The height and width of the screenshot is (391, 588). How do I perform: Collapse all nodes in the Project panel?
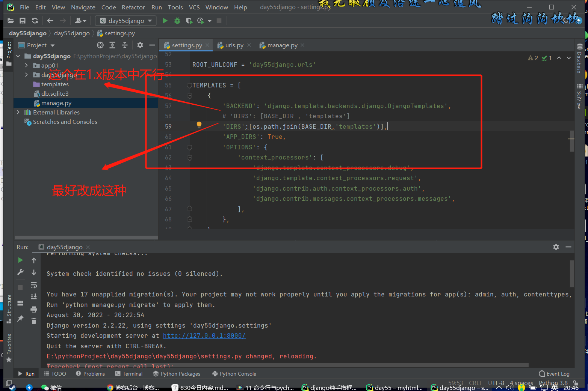[125, 45]
